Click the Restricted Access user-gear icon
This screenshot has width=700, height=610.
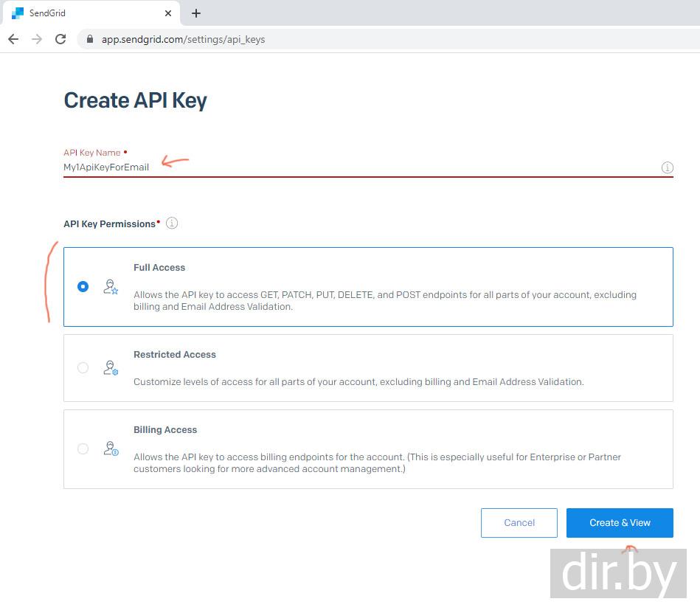110,368
